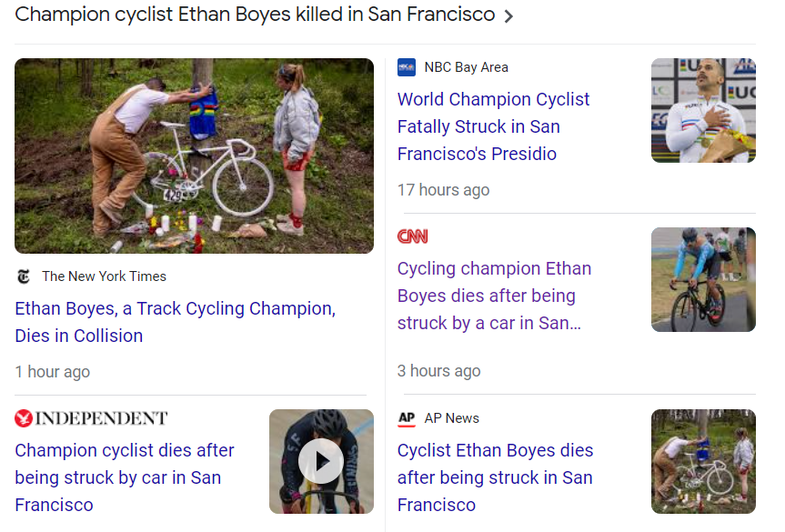Click the AP News article thumbnail

tap(703, 461)
